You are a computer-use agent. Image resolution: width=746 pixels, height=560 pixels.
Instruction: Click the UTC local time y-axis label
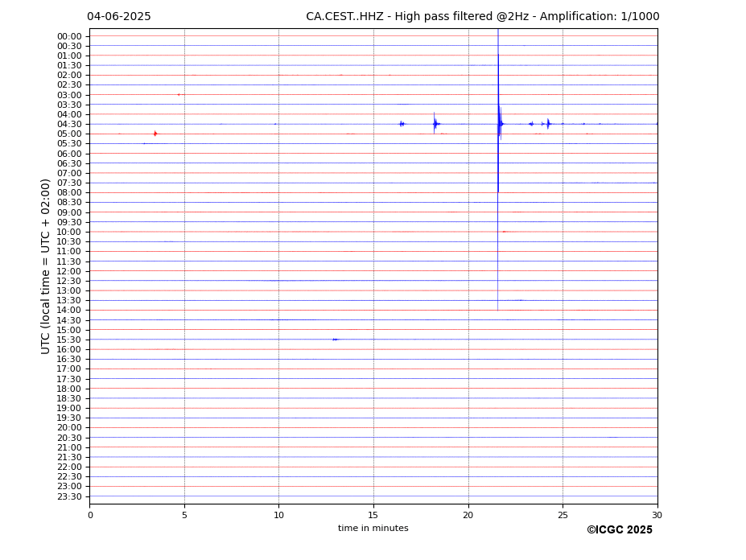45,266
